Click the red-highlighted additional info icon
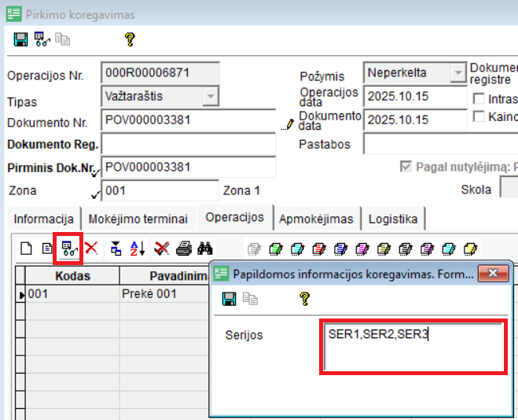This screenshot has width=518, height=420. click(x=69, y=249)
